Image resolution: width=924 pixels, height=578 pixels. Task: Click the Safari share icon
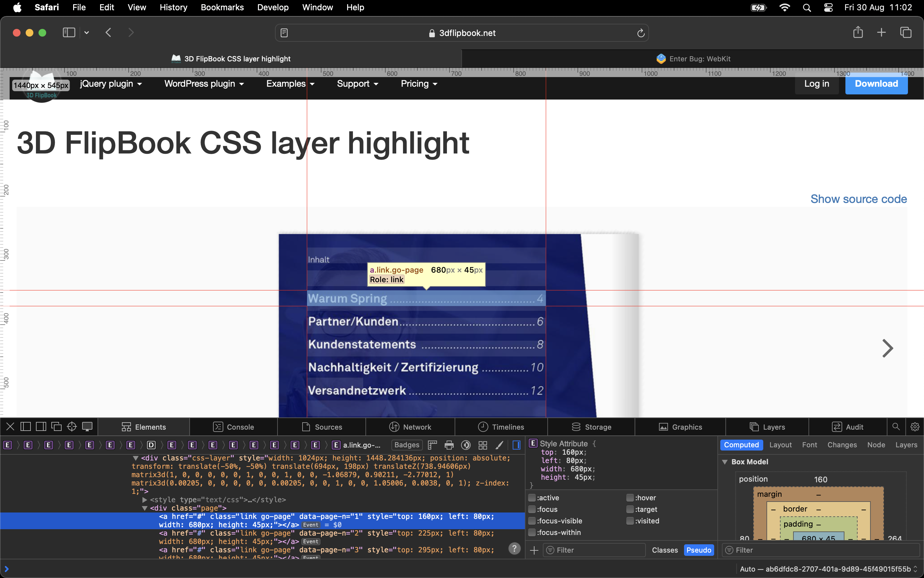[x=858, y=32]
